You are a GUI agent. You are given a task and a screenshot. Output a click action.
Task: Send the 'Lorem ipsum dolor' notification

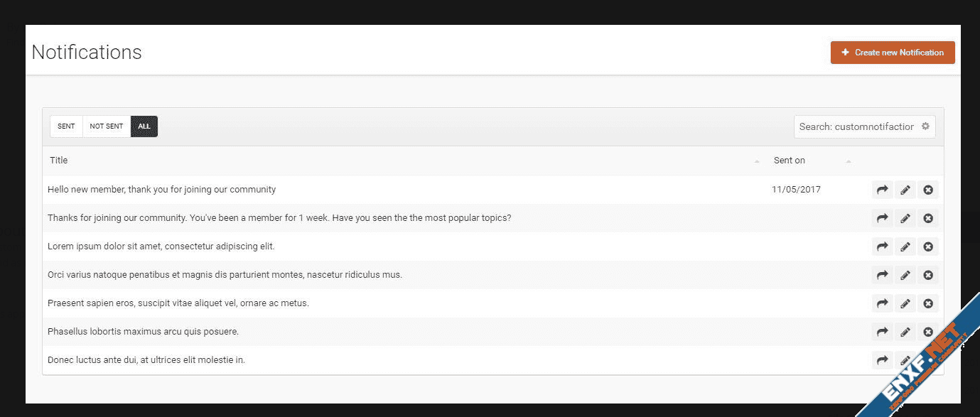point(882,247)
